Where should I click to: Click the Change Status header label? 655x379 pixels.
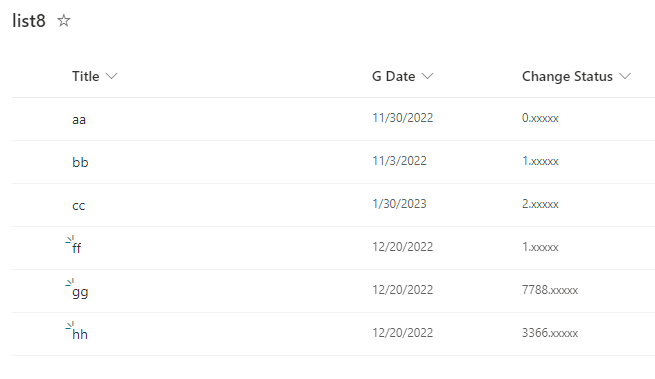click(567, 76)
